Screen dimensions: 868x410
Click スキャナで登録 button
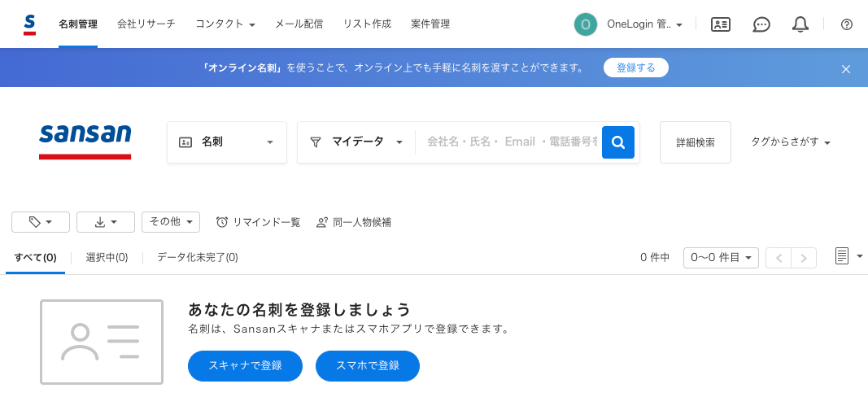245,366
